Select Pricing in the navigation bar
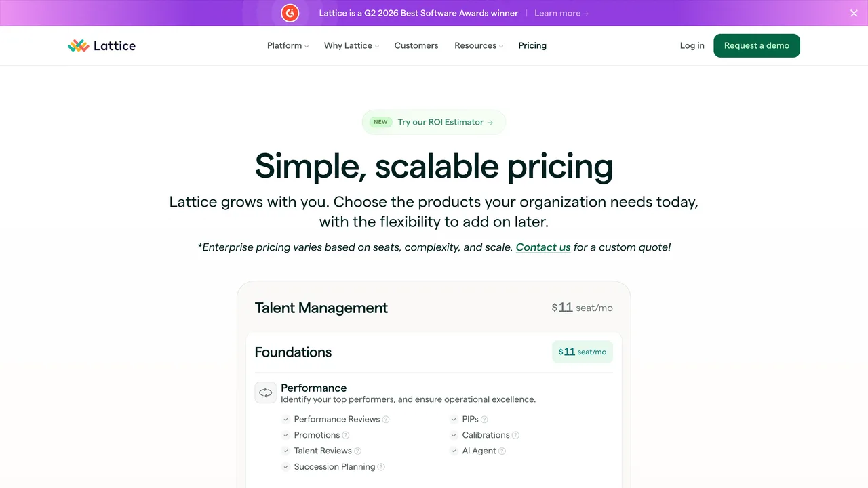 532,45
